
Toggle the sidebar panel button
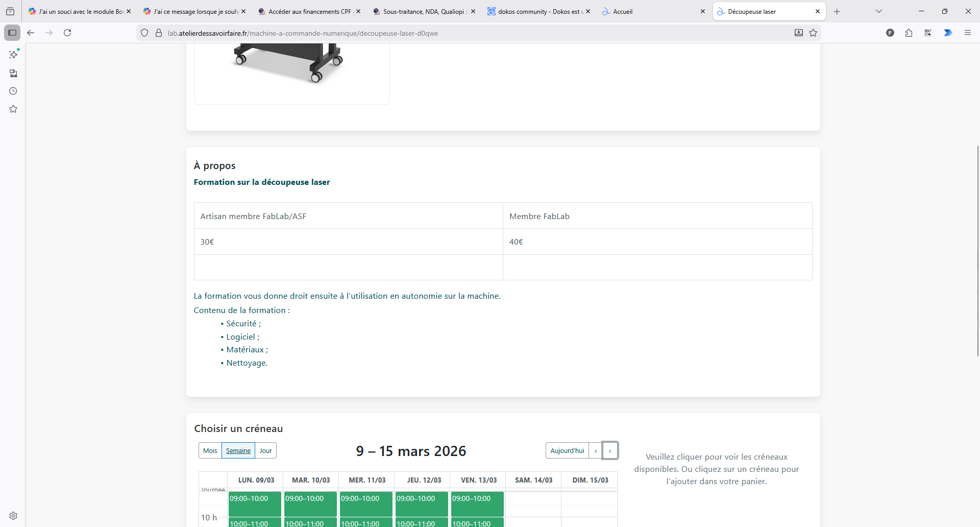click(12, 33)
